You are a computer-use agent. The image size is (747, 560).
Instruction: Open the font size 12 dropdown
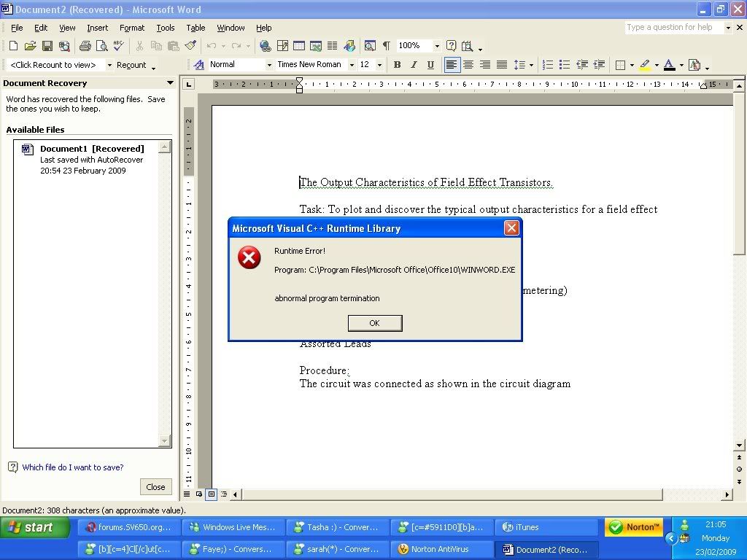point(379,65)
